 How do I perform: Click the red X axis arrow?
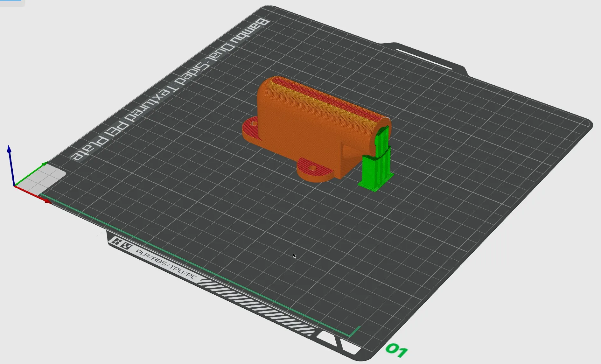pyautogui.click(x=32, y=194)
